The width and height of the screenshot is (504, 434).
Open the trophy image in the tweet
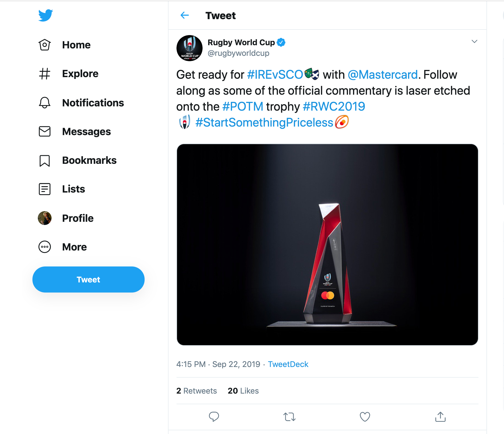327,244
